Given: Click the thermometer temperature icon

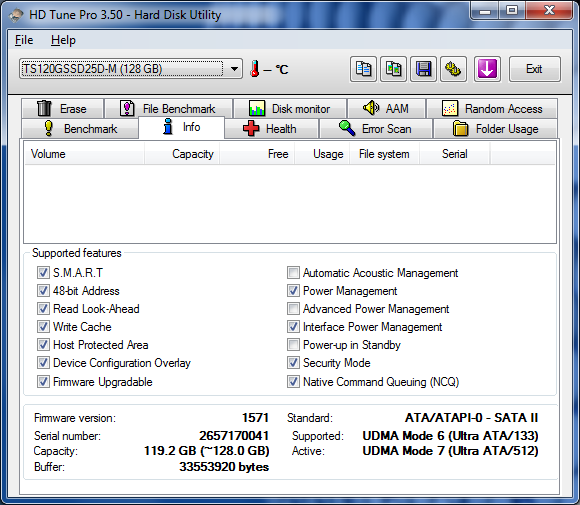Looking at the screenshot, I should 254,69.
